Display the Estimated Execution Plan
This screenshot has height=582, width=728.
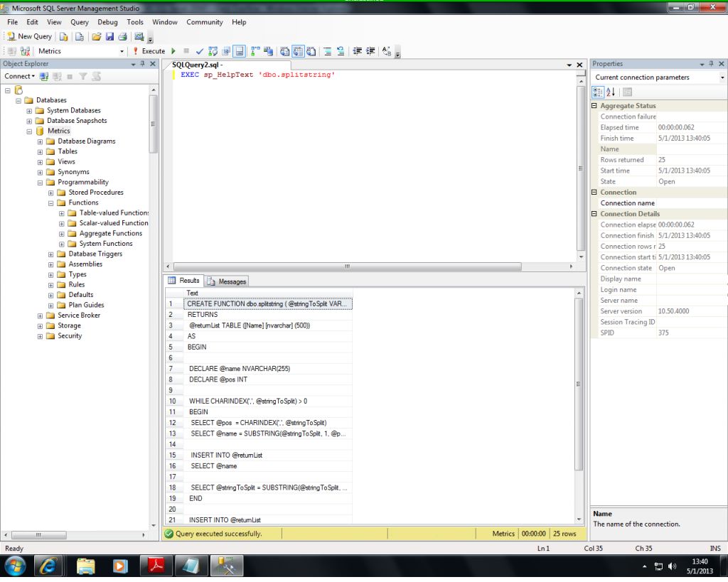(x=213, y=51)
